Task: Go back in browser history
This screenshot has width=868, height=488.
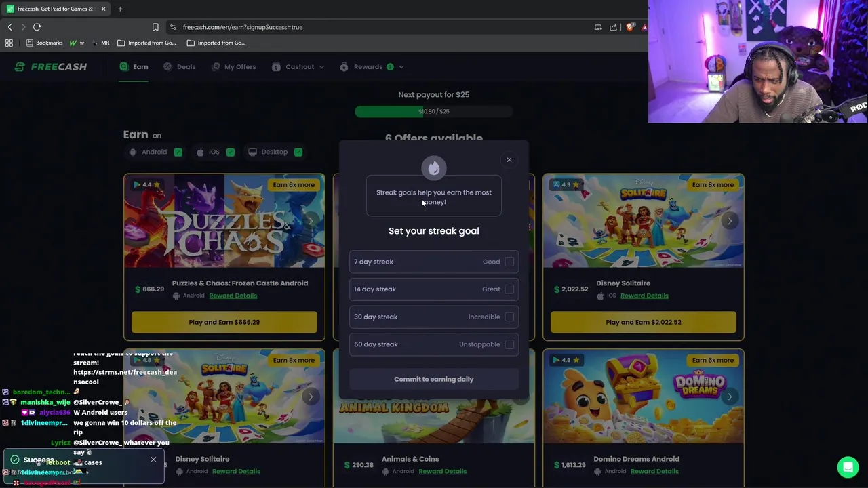Action: (x=9, y=27)
